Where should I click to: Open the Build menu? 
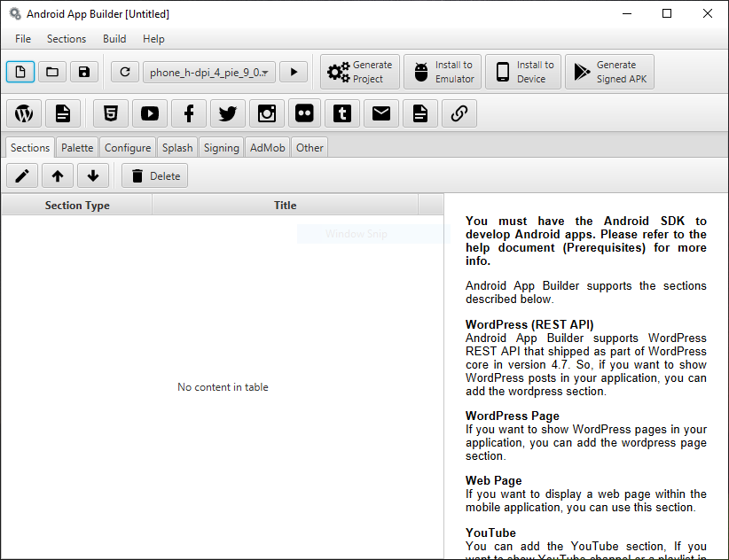pos(114,39)
